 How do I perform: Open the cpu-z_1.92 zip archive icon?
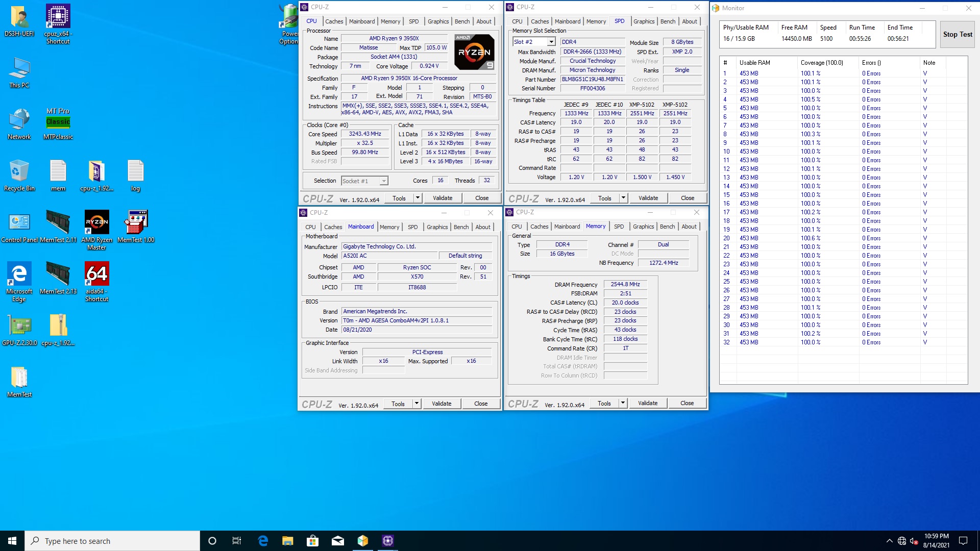(x=58, y=330)
